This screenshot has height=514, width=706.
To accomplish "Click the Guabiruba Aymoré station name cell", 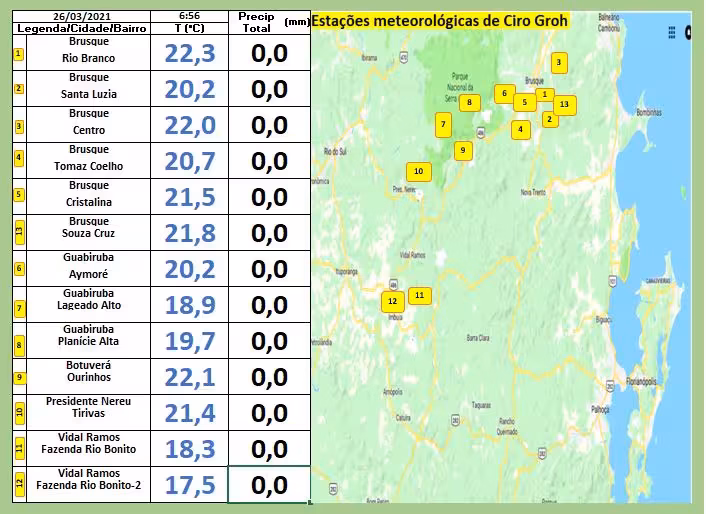I will (x=89, y=268).
